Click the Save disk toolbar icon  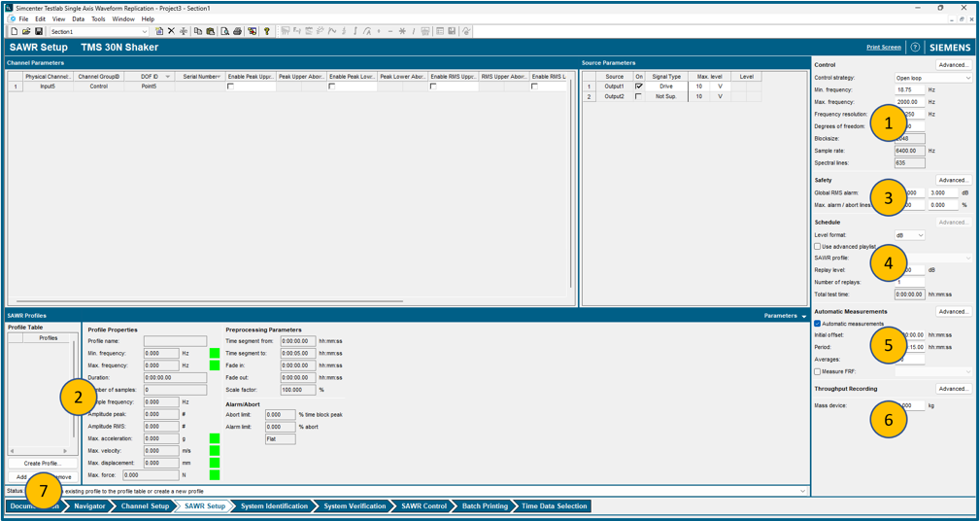click(38, 31)
